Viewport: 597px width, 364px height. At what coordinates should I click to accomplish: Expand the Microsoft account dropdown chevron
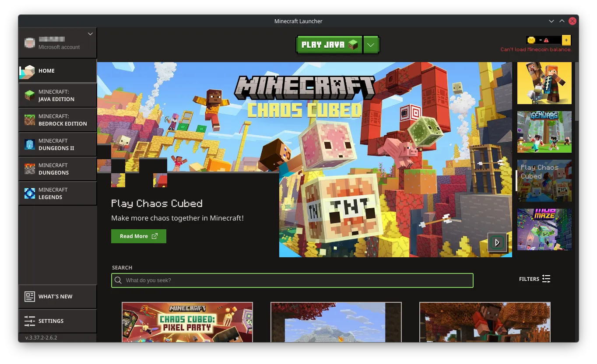coord(90,34)
